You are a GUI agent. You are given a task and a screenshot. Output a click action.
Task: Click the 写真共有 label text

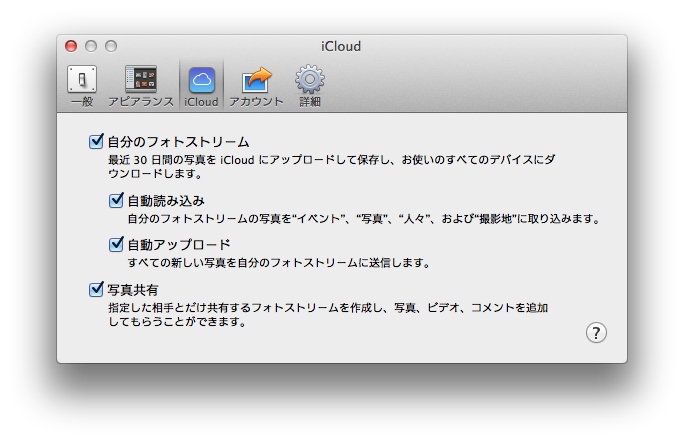(x=133, y=290)
